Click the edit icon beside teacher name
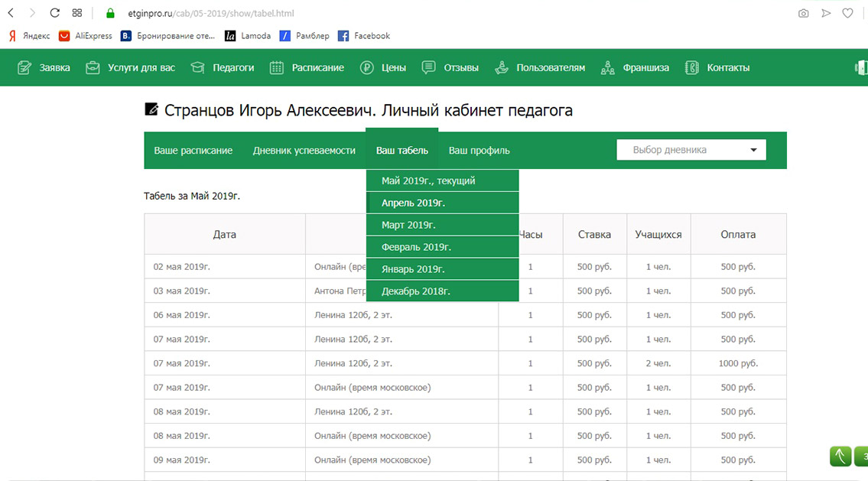This screenshot has width=868, height=481. click(151, 109)
